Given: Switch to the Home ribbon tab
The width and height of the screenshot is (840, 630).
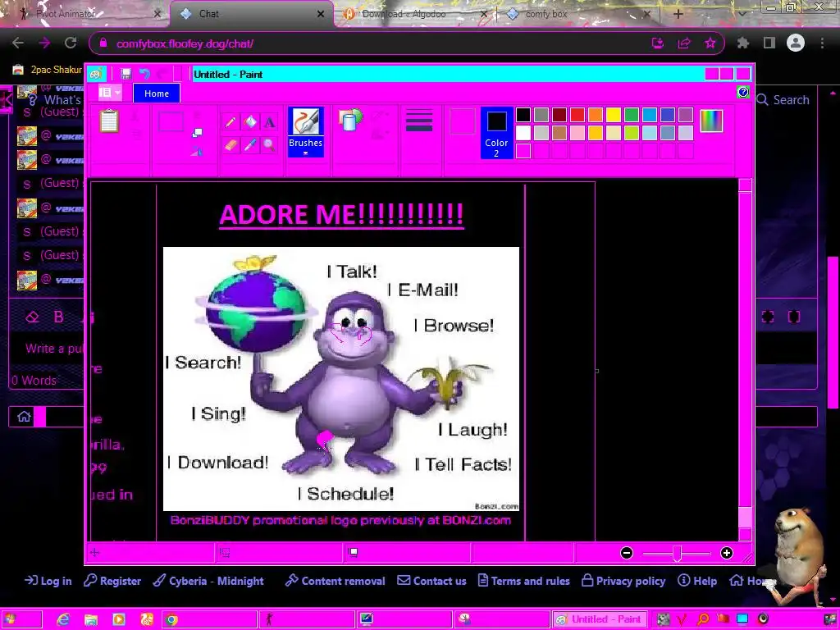Looking at the screenshot, I should click(x=157, y=94).
